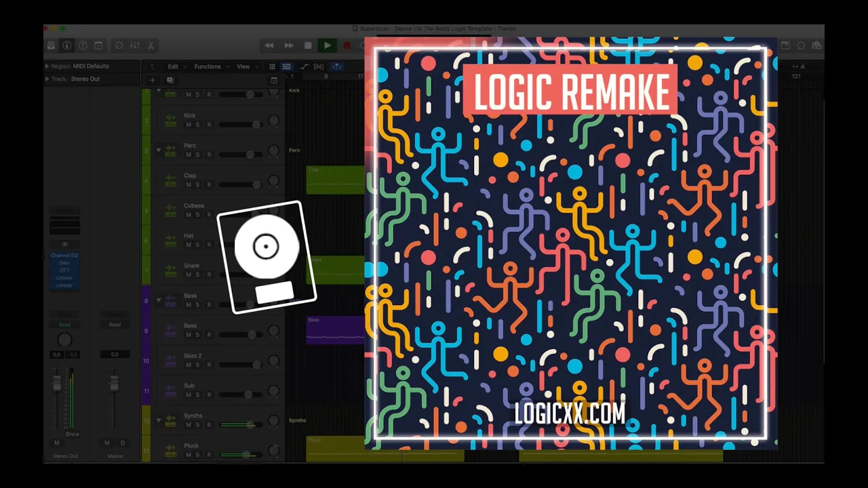Screen dimensions: 868x488
Task: Open the Setting dropdown in channel strip
Action: tap(64, 211)
